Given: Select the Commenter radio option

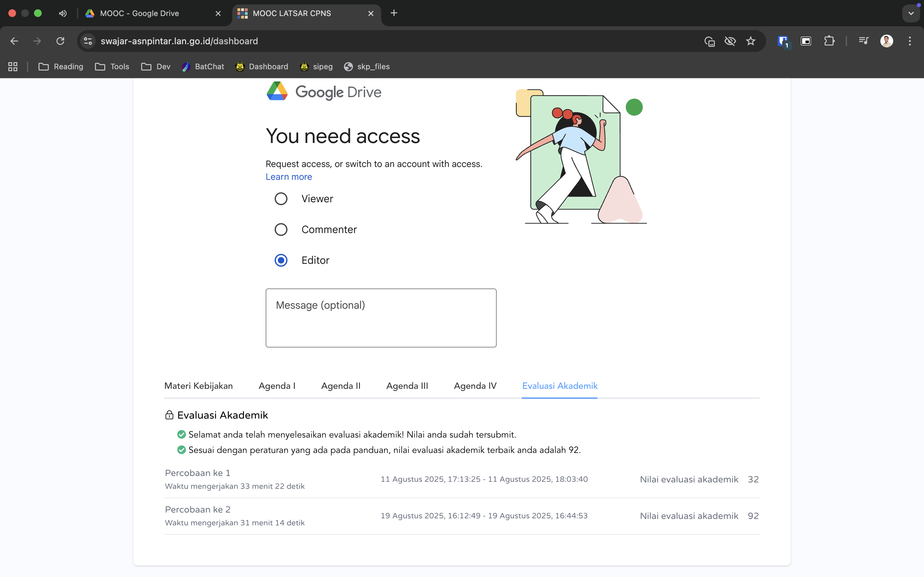Looking at the screenshot, I should 281,229.
